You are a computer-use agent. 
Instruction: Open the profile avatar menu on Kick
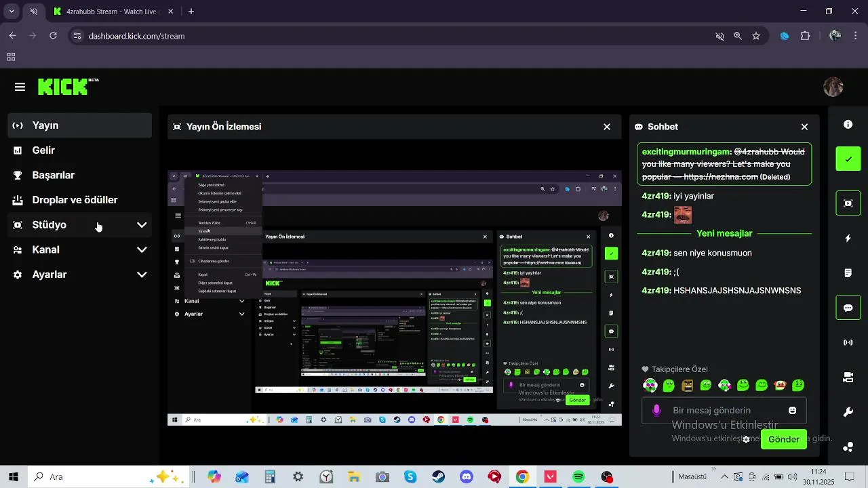point(833,87)
